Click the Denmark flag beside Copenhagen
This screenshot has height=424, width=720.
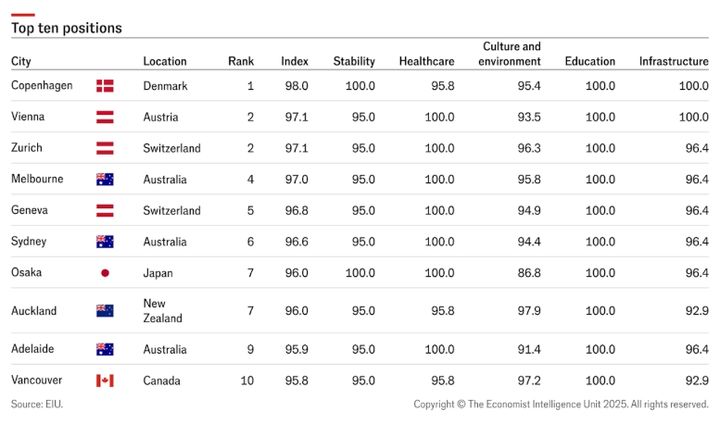pos(104,86)
